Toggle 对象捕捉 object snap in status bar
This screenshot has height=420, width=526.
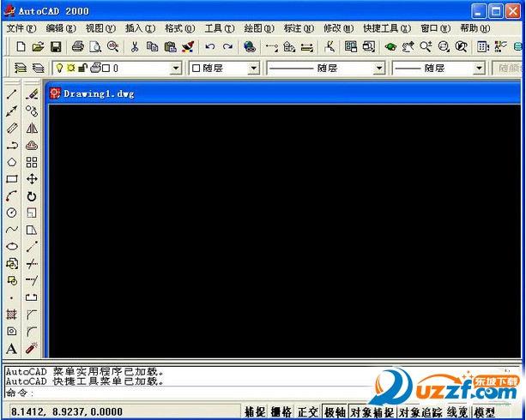coord(372,412)
